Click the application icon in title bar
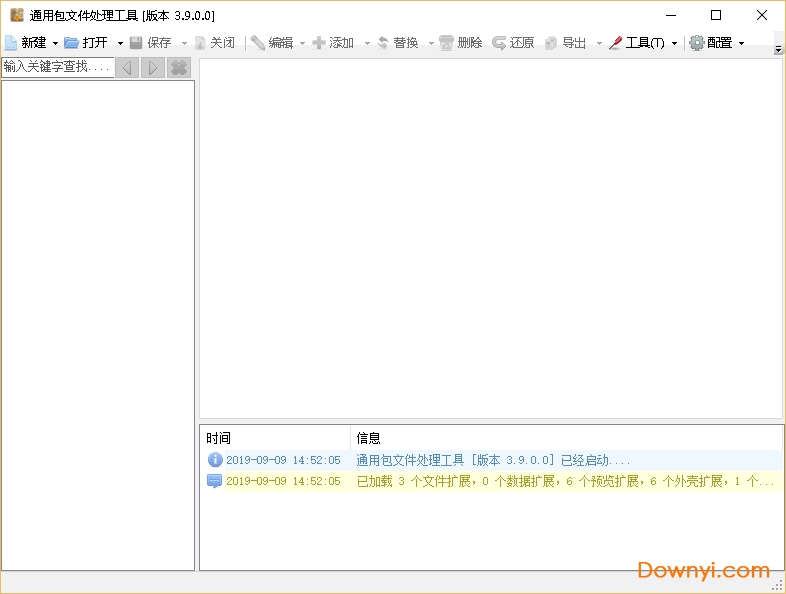Viewport: 786px width, 594px height. (17, 15)
